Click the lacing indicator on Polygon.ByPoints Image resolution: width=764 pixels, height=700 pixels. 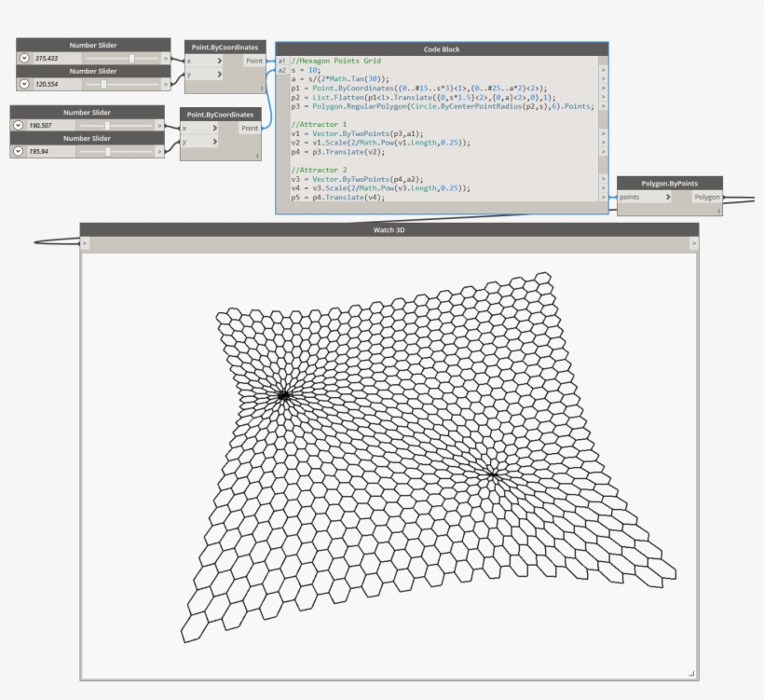click(717, 209)
